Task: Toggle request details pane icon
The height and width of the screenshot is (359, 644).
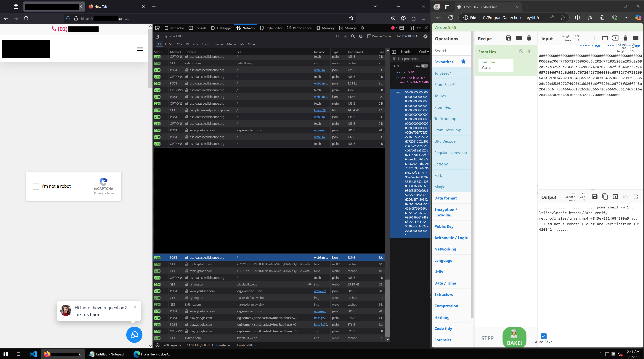Action: (x=394, y=52)
